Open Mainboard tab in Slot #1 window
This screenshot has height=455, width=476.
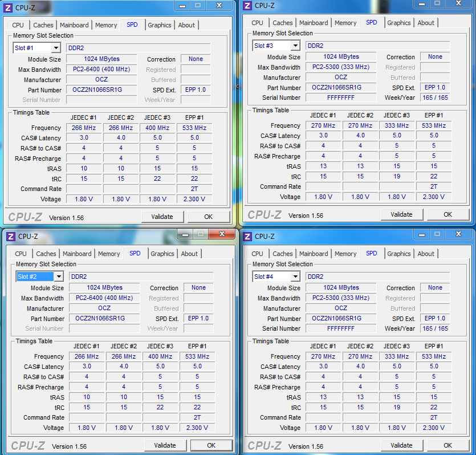[74, 25]
